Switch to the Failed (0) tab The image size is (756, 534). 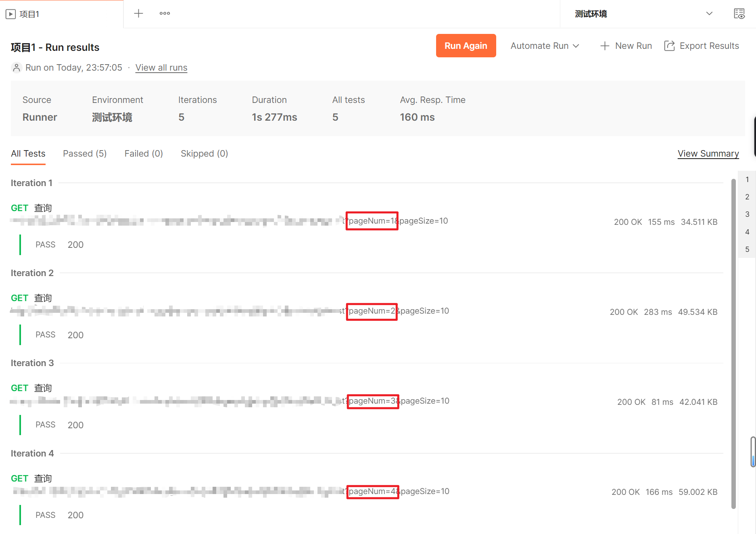[x=144, y=153]
